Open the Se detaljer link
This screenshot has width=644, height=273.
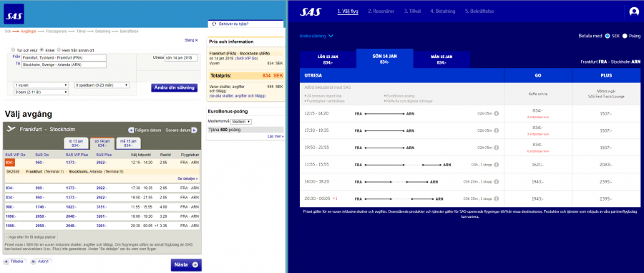(x=187, y=179)
